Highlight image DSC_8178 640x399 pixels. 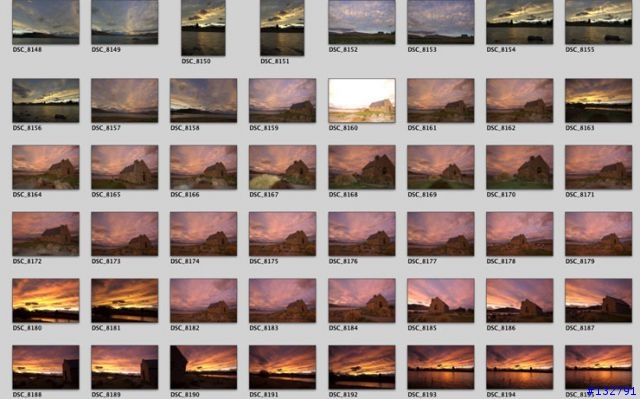(x=520, y=234)
